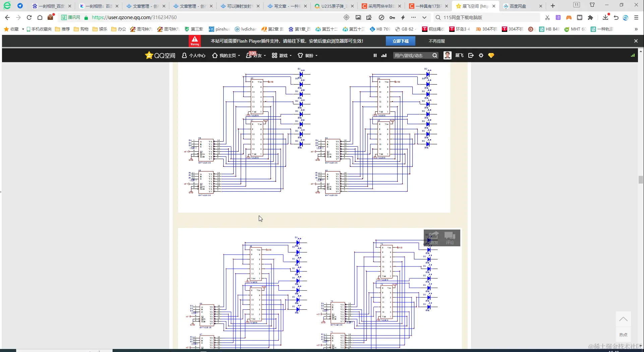The height and width of the screenshot is (352, 644).
Task: Open the Qzone music volume bars
Action: point(384,55)
